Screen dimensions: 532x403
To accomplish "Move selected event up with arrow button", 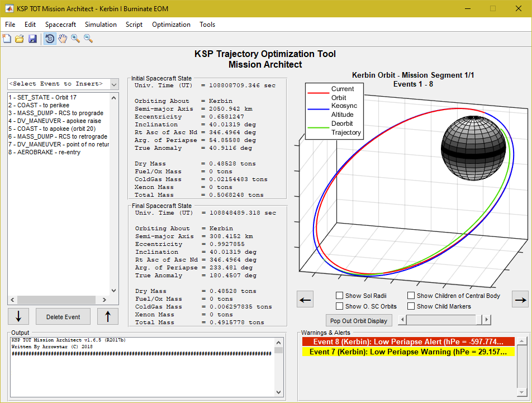I will tap(107, 316).
